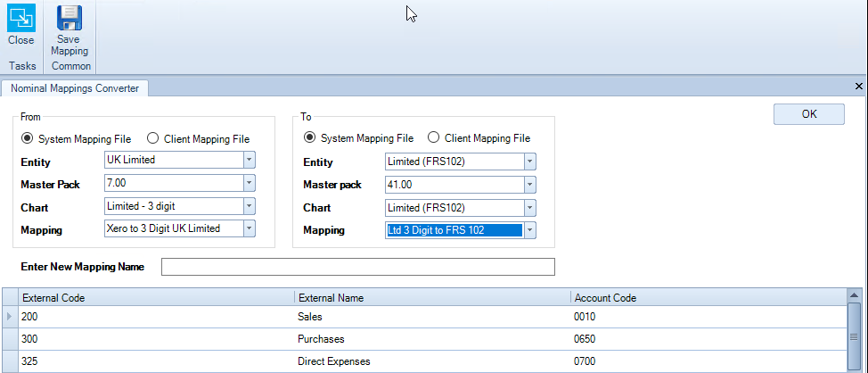
Task: Click the grid's vertical scrollbar thumb
Action: pyautogui.click(x=854, y=337)
